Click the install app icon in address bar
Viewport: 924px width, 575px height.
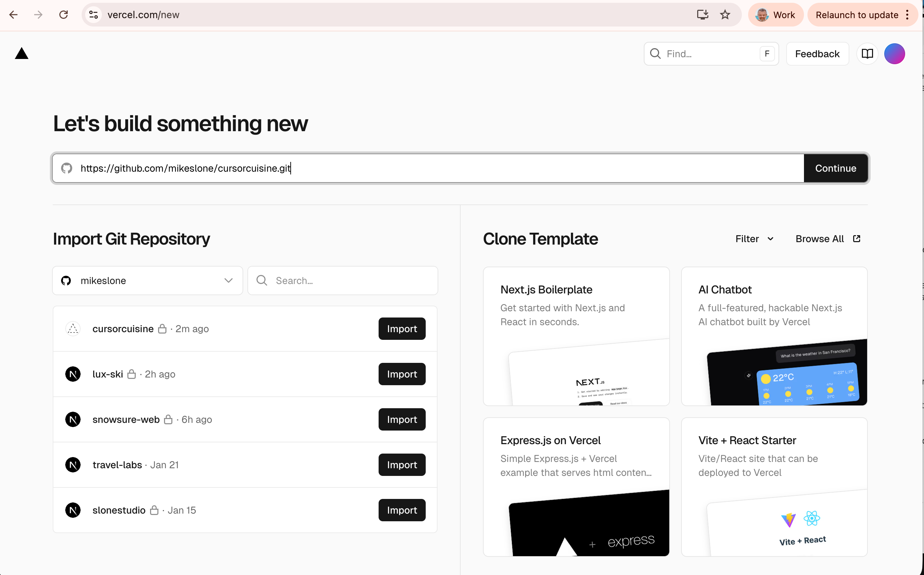click(x=702, y=15)
